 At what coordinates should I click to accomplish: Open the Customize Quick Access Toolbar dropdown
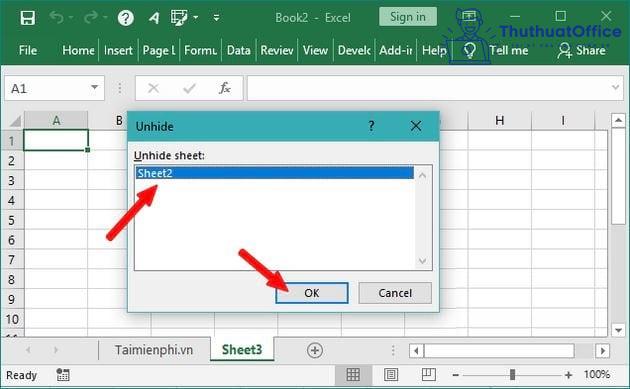[216, 18]
